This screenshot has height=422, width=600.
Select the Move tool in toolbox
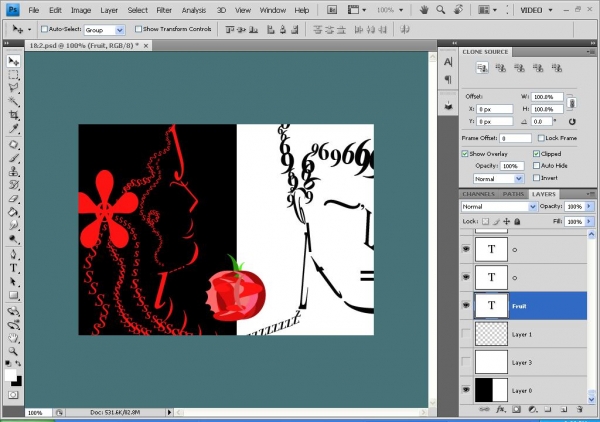[13, 61]
